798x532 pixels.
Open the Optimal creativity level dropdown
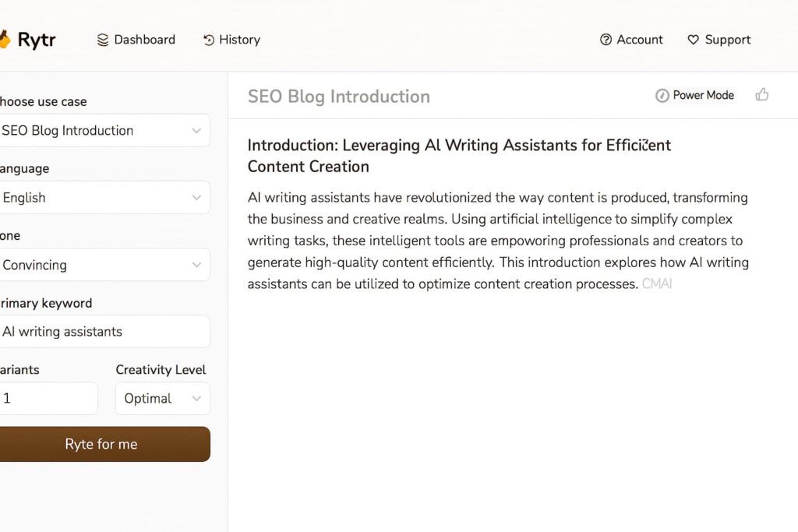[x=162, y=398]
